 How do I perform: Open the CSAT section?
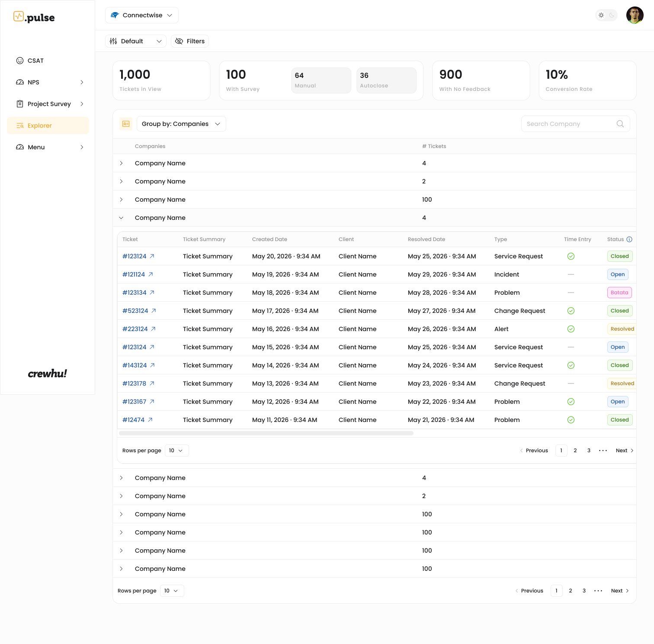click(x=48, y=61)
